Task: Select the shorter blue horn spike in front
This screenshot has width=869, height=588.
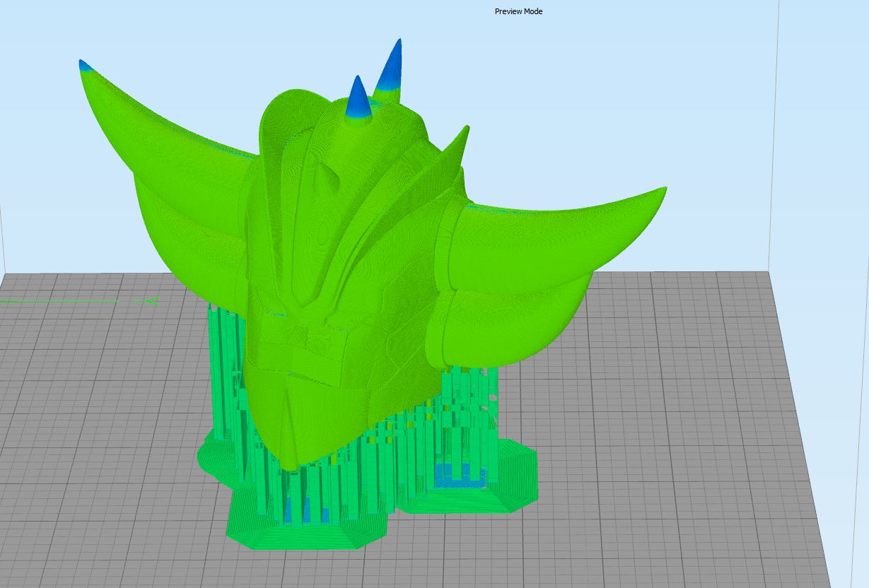Action: pyautogui.click(x=358, y=99)
